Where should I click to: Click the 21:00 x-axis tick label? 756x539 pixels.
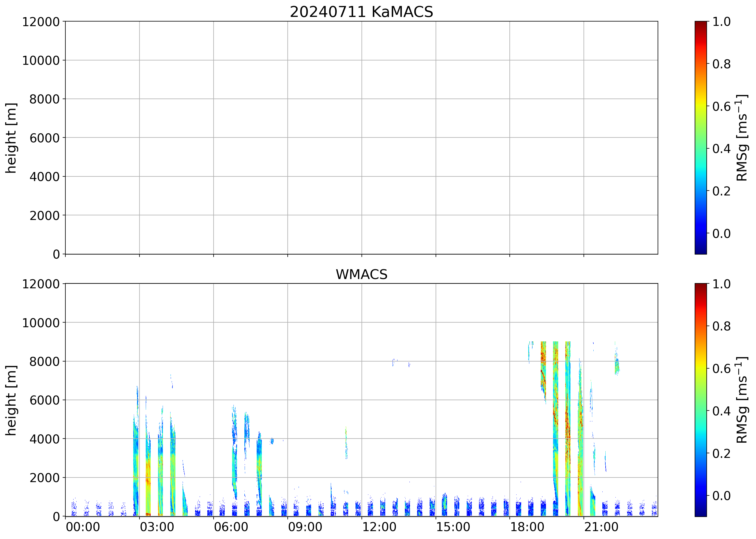(x=601, y=527)
